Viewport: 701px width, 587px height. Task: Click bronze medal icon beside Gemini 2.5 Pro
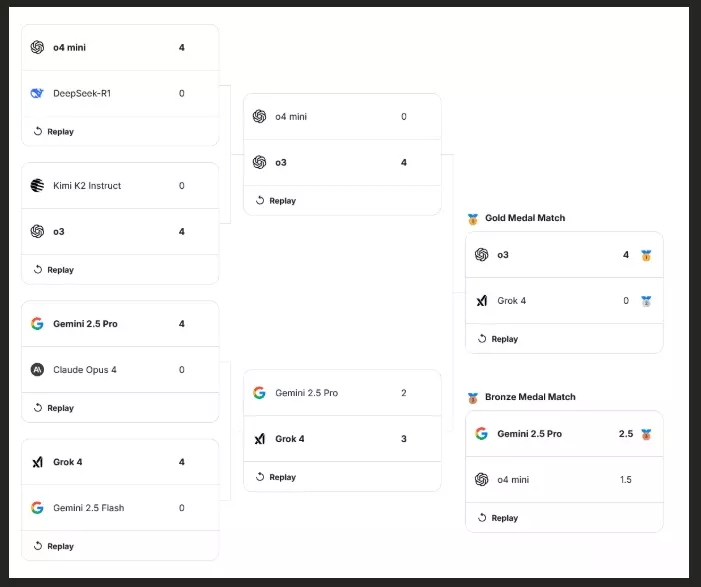click(x=646, y=434)
